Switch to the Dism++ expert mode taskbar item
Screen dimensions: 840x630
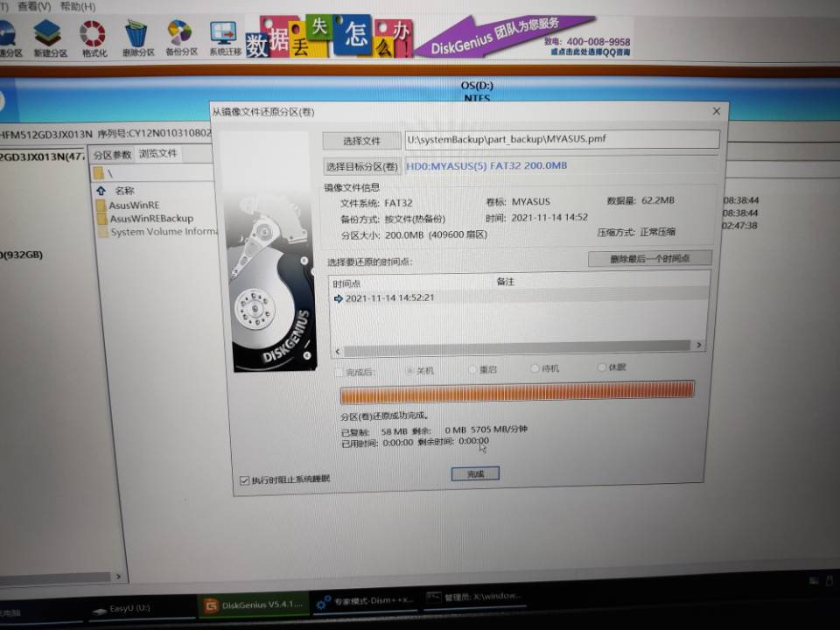coord(365,602)
